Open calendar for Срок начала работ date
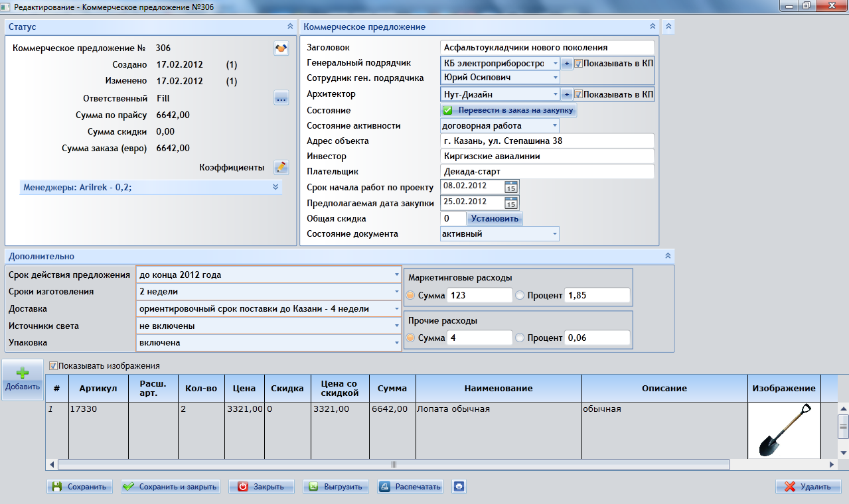 click(x=510, y=187)
